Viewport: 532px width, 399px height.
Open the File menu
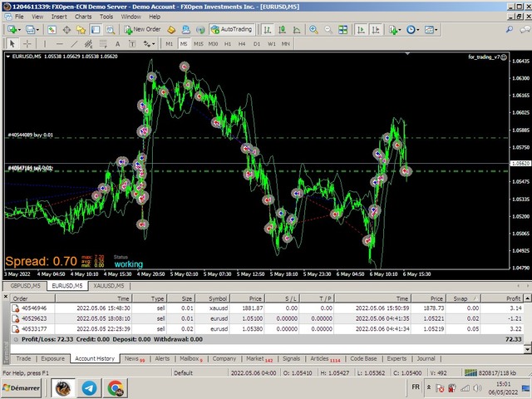[19, 17]
